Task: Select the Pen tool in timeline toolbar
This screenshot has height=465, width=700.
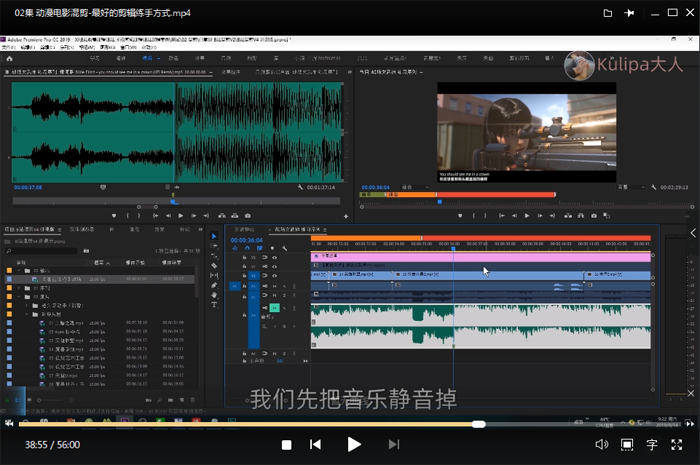Action: (x=214, y=285)
